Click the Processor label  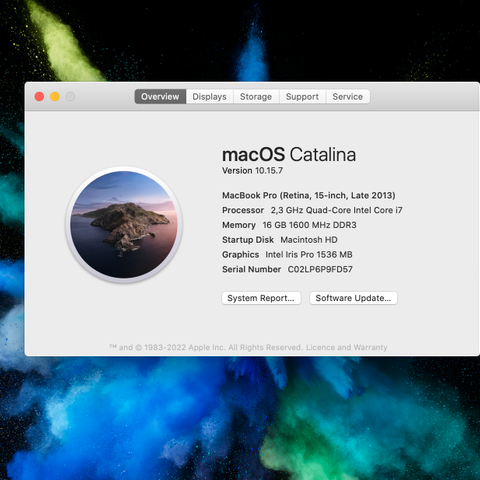coord(243,210)
